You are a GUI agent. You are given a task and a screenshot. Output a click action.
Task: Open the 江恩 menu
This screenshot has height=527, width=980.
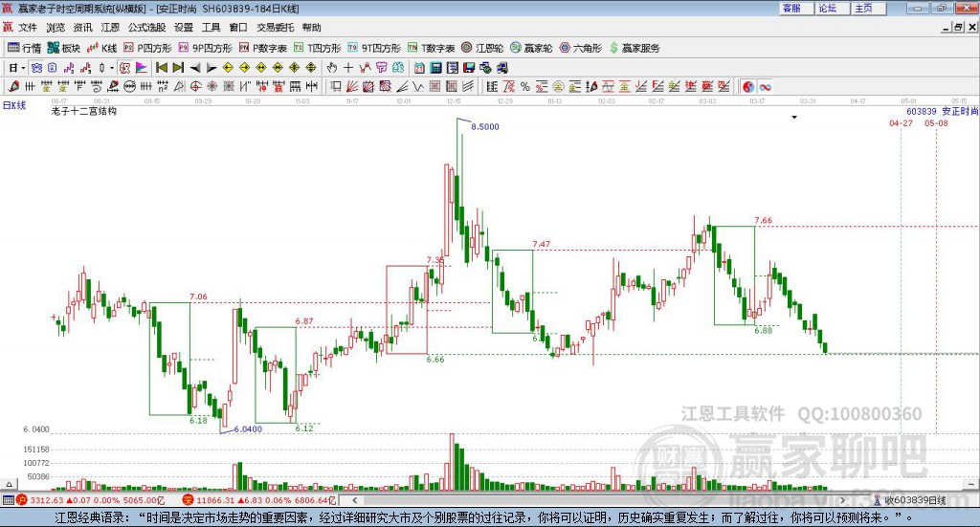(110, 28)
